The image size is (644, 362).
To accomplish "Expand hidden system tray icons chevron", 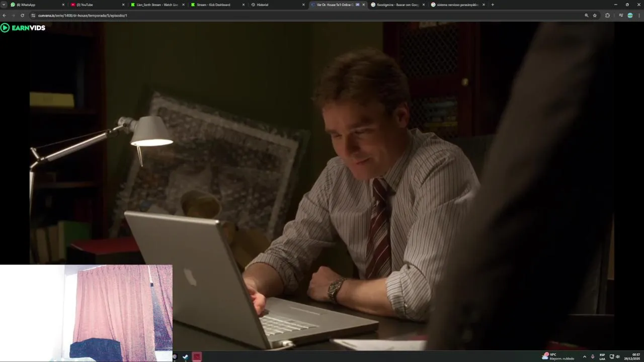I will point(584,356).
